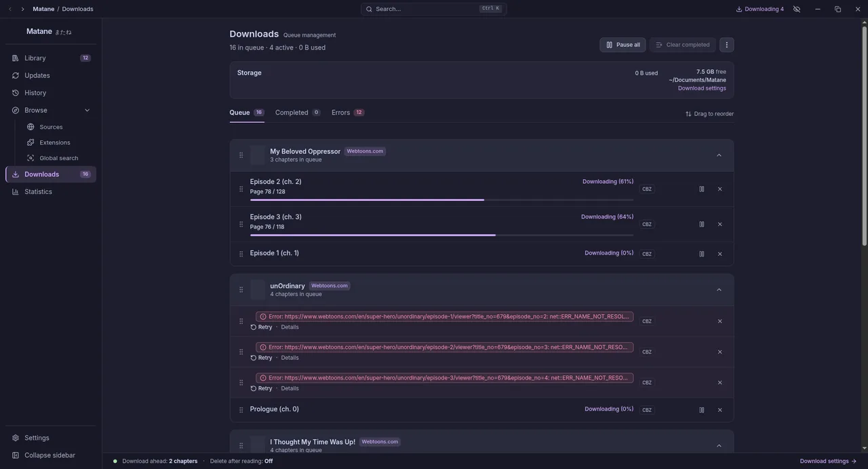Collapse the I Thought My Time Was Up! group

point(719,446)
